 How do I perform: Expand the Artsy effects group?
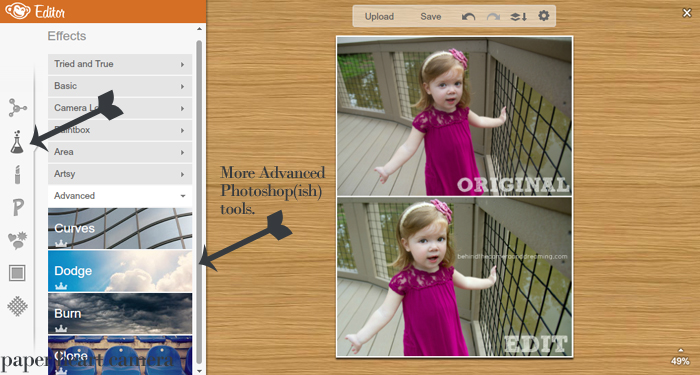click(120, 174)
